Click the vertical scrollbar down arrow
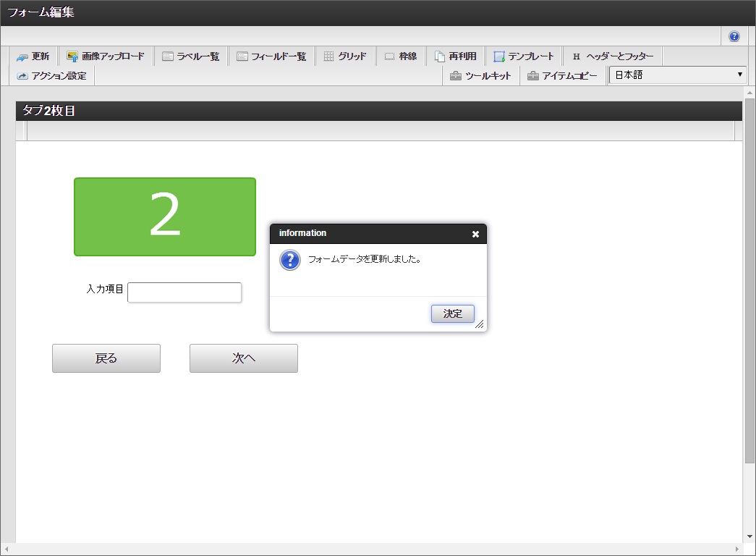 [749, 536]
